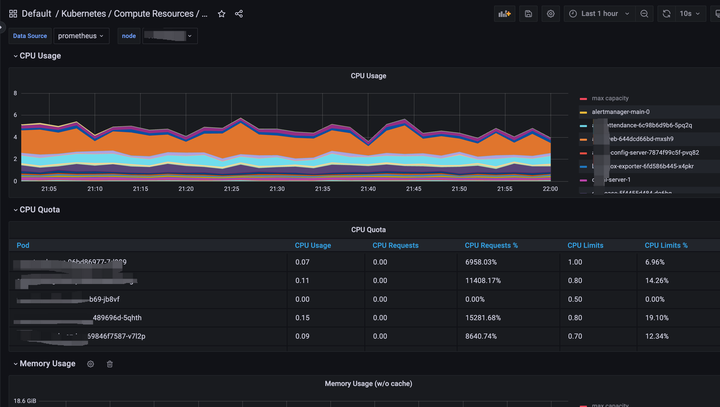
Task: Collapse the CPU Usage row
Action: [x=39, y=56]
